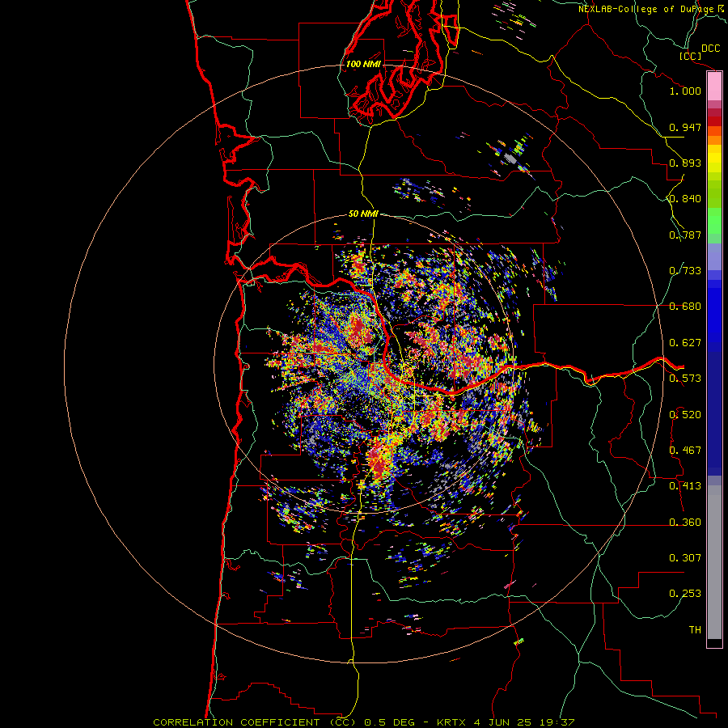Click the 0.413 legend value
Image resolution: width=728 pixels, height=728 pixels.
685,486
